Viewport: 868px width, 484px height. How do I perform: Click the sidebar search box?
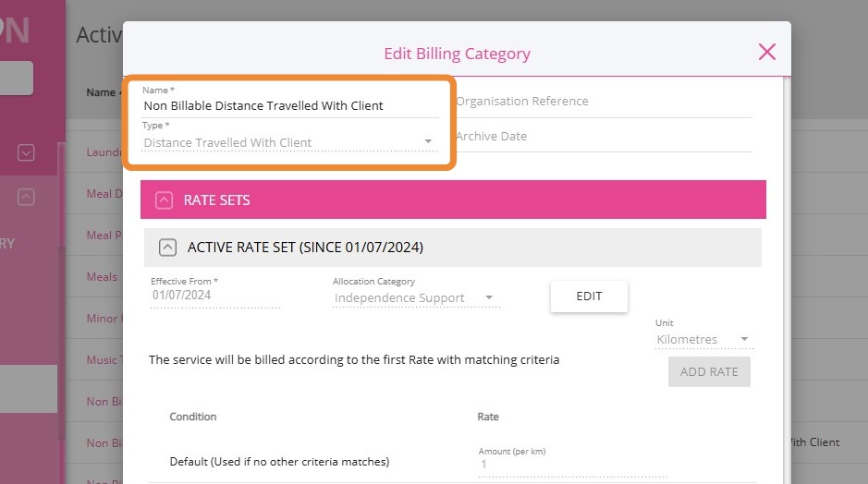click(17, 79)
